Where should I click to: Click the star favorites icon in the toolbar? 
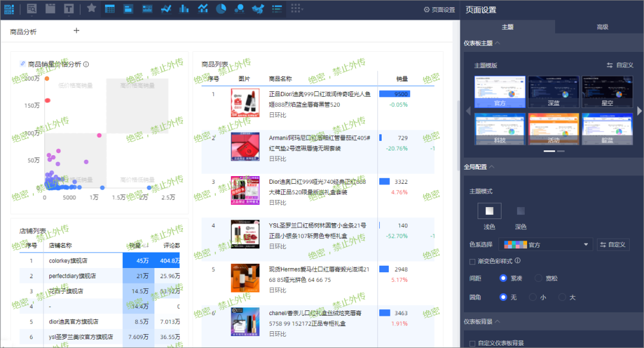pyautogui.click(x=92, y=8)
